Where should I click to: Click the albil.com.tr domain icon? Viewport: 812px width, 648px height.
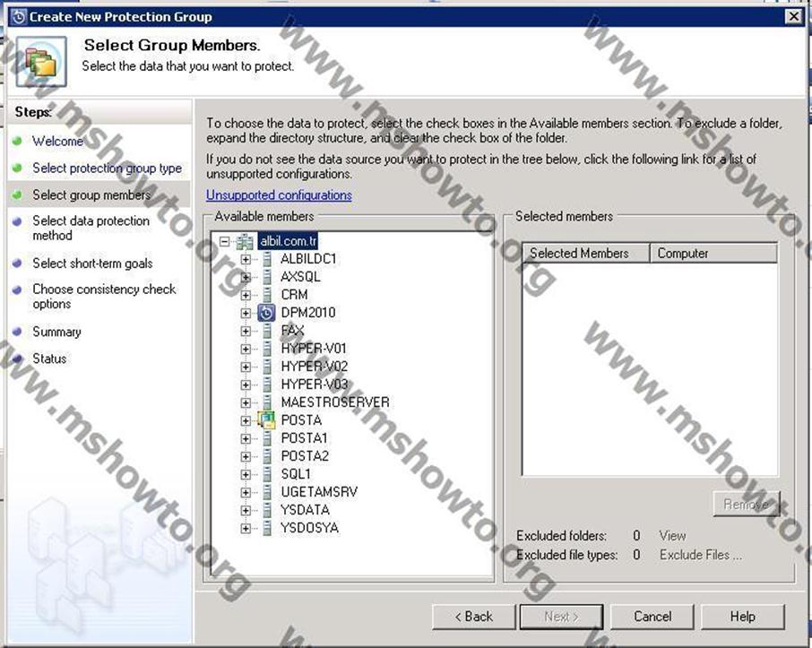244,241
